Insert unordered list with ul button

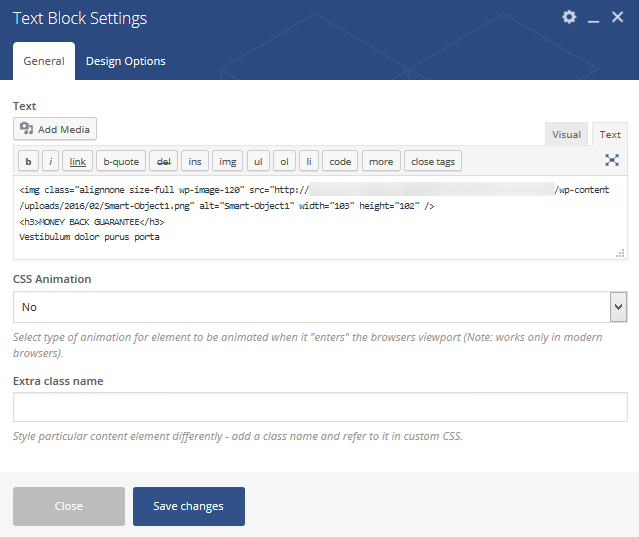(258, 161)
